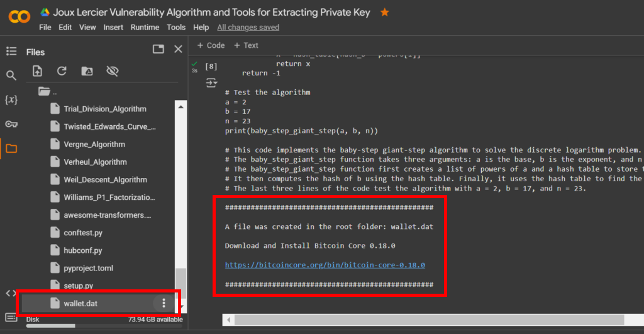644x334 pixels.
Task: Open the code snippets icon
Action: tap(11, 293)
